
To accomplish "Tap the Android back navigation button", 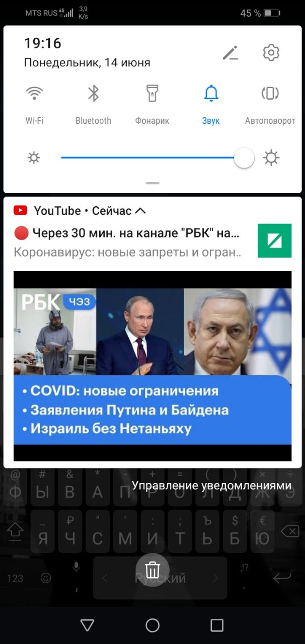I will pos(88,625).
